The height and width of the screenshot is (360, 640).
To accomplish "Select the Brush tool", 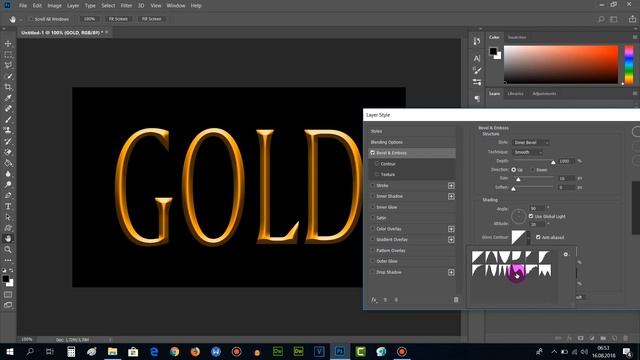I will click(8, 120).
